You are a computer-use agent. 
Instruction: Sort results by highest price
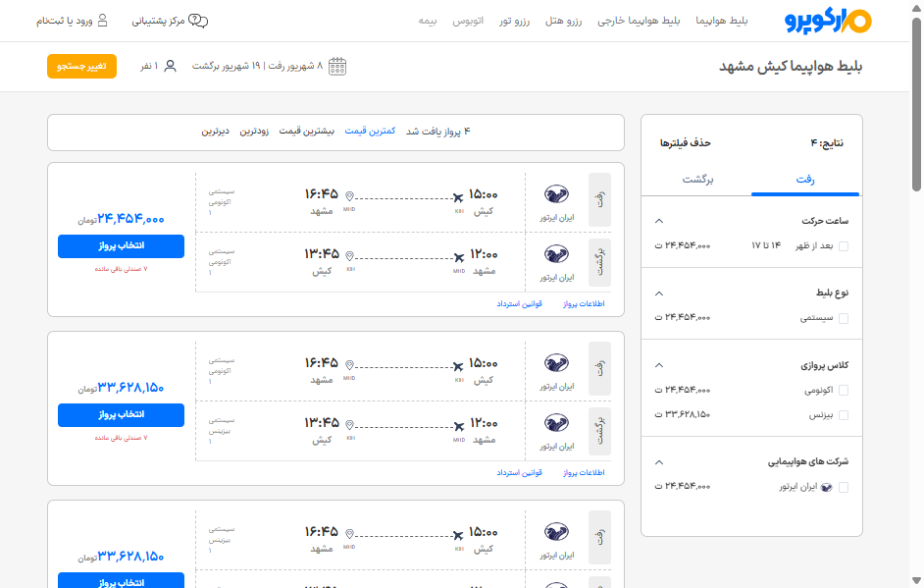pyautogui.click(x=306, y=131)
